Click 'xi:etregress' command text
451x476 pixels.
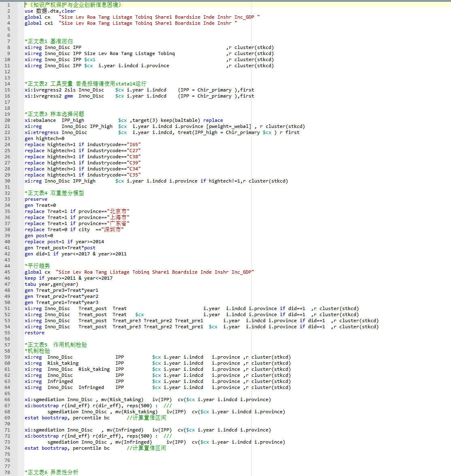point(41,132)
